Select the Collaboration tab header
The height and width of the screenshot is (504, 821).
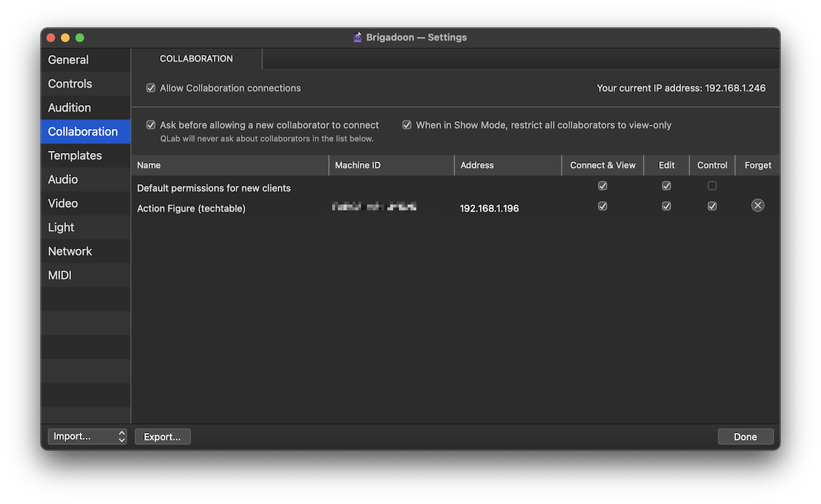196,59
